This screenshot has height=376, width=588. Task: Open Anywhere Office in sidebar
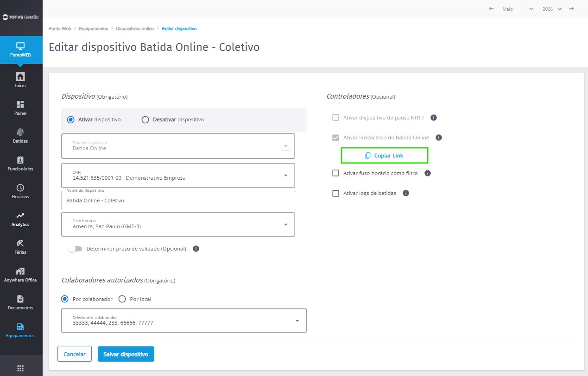[21, 274]
